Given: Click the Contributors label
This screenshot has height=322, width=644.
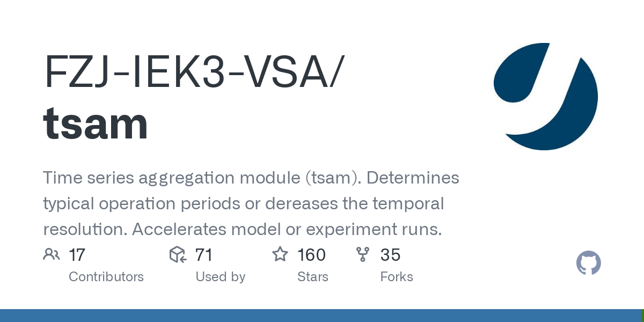Looking at the screenshot, I should tap(106, 277).
